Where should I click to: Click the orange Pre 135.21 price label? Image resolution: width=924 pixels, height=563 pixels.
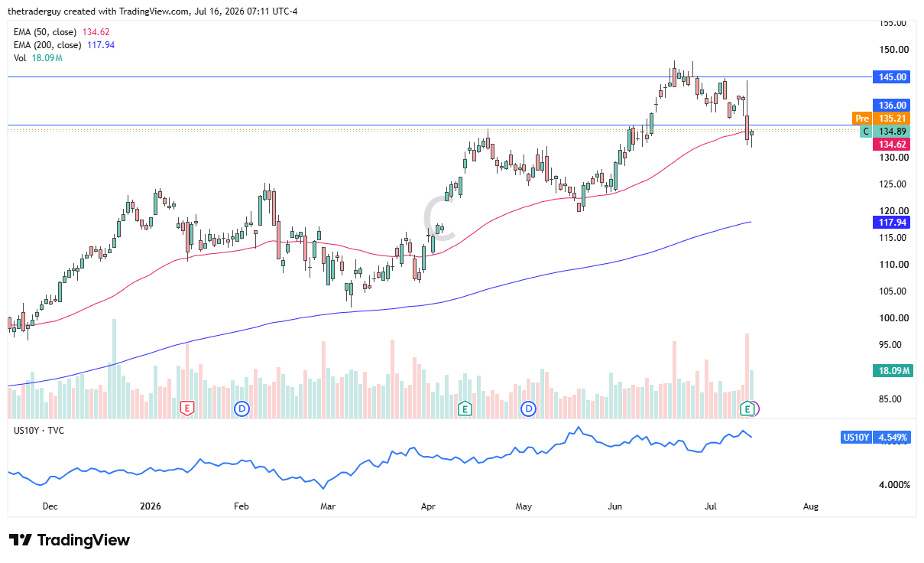[x=880, y=119]
